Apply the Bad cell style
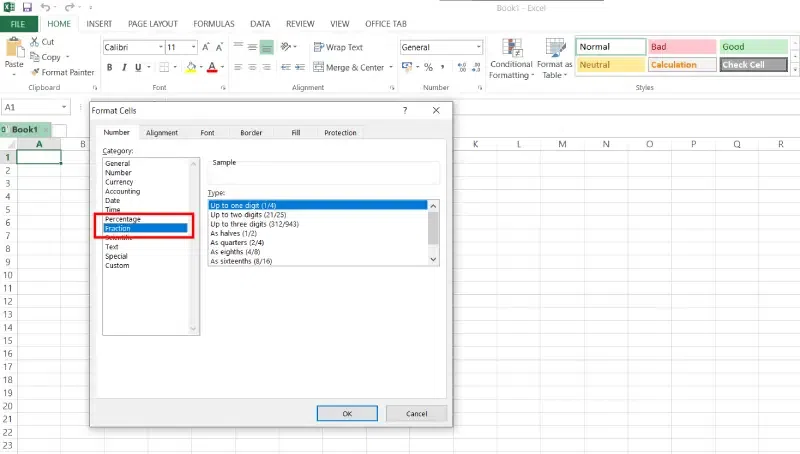This screenshot has width=800, height=454. [682, 47]
